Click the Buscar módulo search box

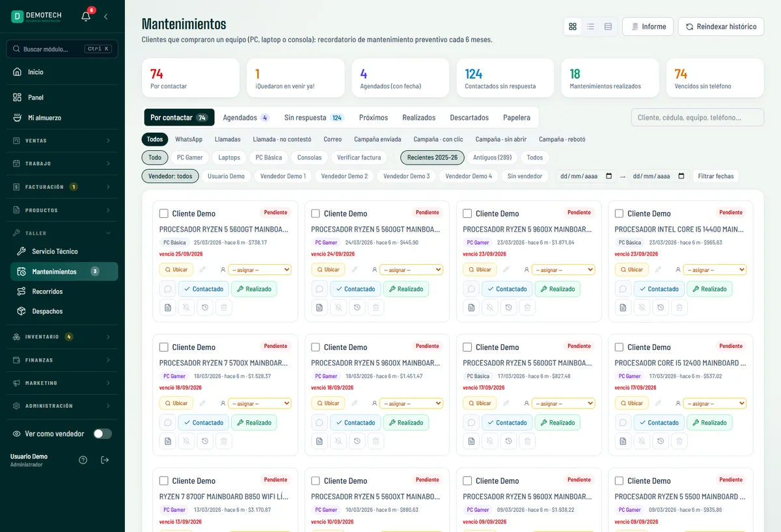point(62,49)
